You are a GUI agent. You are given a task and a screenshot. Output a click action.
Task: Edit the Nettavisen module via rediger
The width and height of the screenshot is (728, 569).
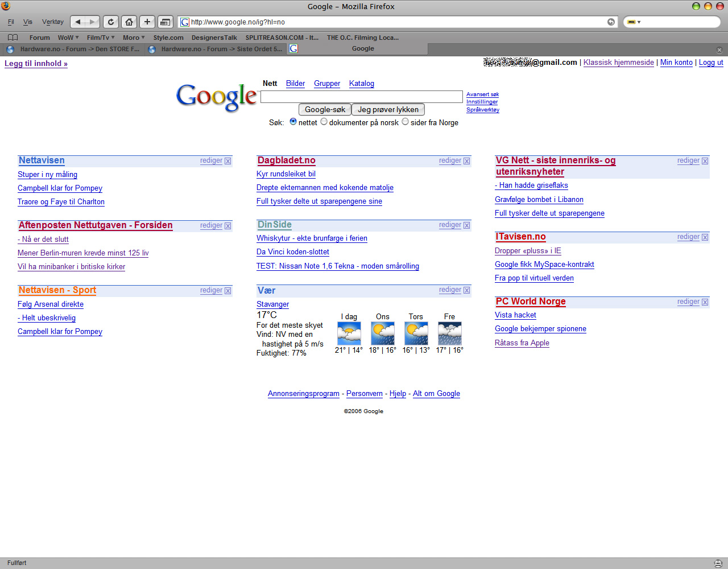pos(211,161)
